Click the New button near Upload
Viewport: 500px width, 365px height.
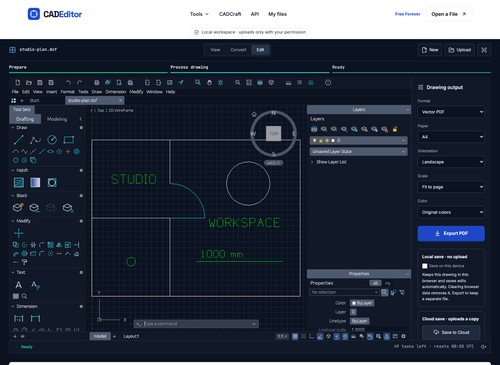click(430, 50)
